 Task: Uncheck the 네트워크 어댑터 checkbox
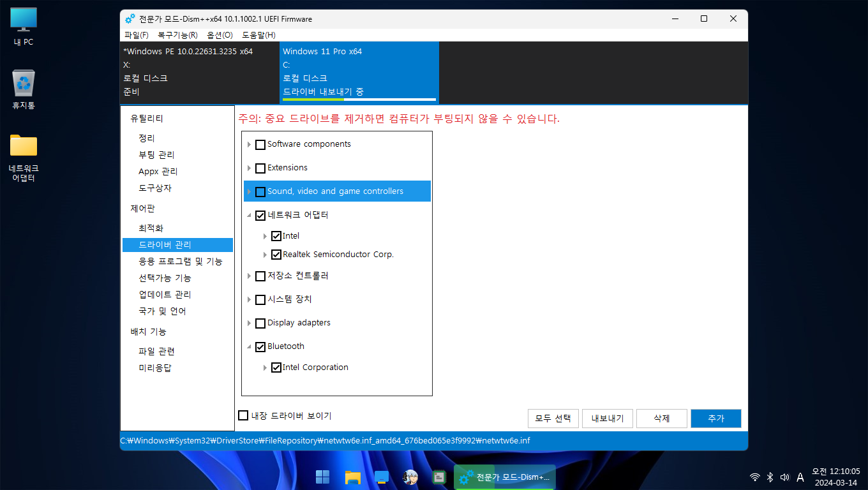tap(260, 216)
